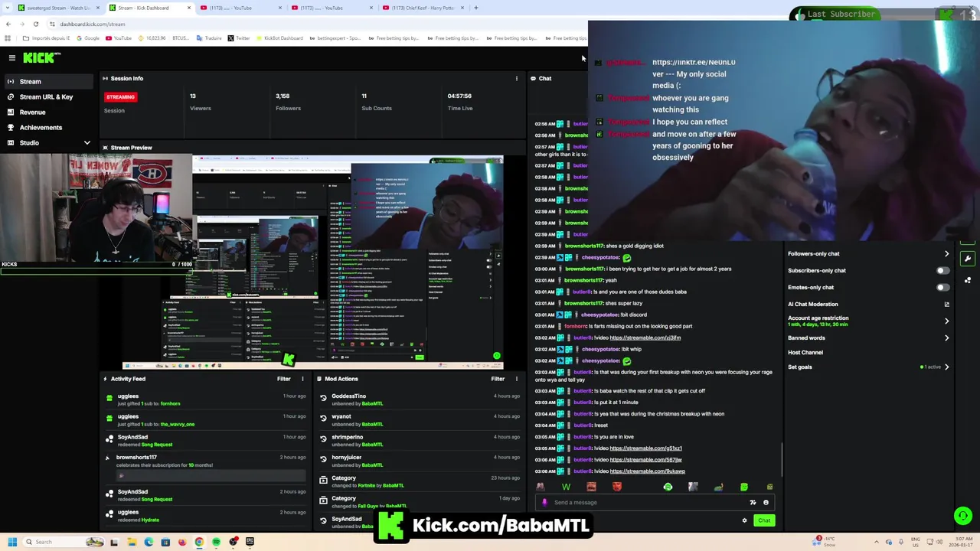Go to Revenue in sidebar
980x551 pixels.
pos(49,112)
